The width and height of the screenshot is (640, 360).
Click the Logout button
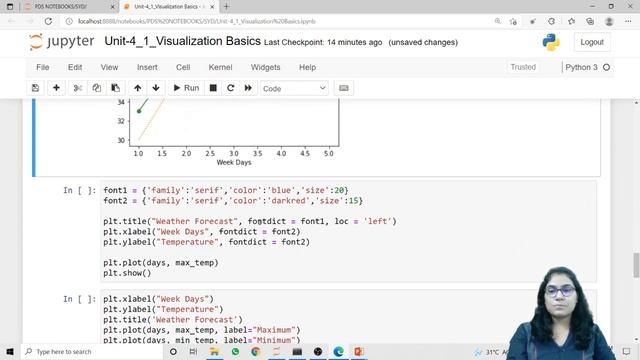592,42
